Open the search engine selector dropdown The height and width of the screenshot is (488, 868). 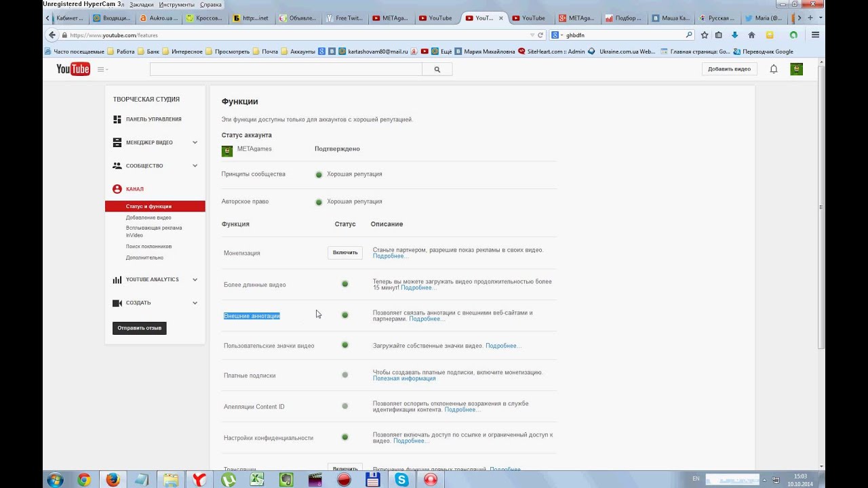tap(556, 35)
